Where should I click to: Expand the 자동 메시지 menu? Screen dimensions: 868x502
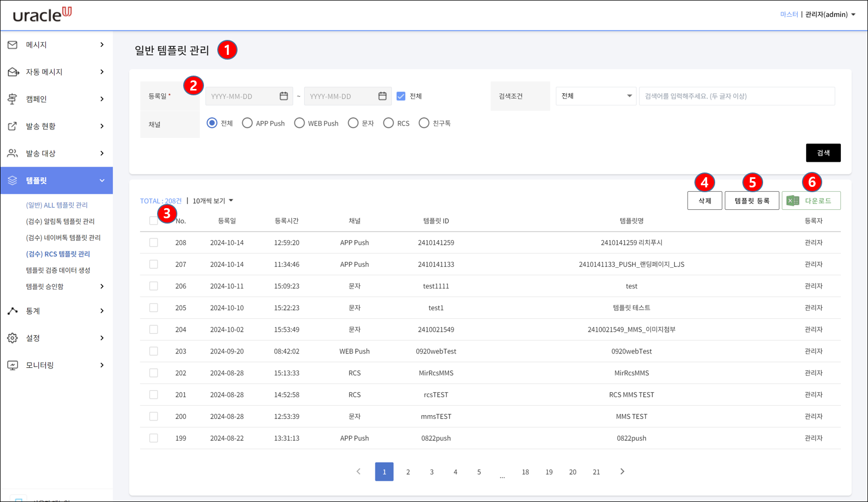[x=102, y=72]
